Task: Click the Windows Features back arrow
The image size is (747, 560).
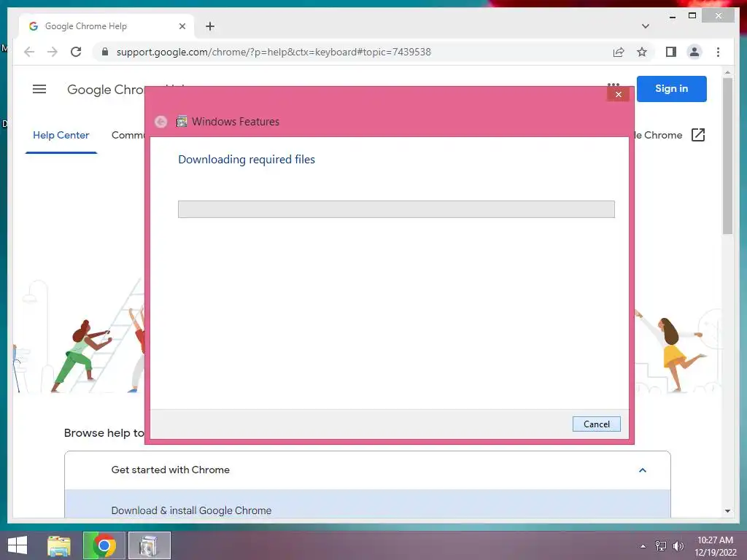Action: (x=160, y=122)
